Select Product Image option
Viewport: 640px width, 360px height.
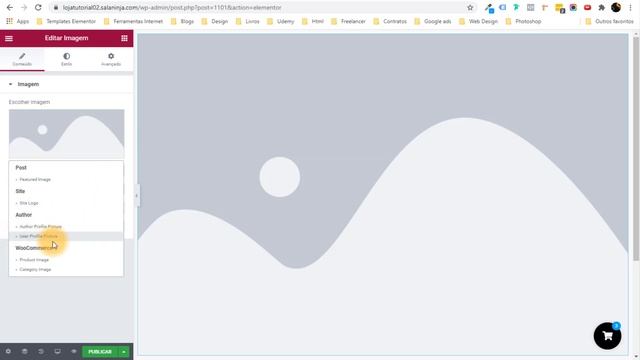click(34, 260)
